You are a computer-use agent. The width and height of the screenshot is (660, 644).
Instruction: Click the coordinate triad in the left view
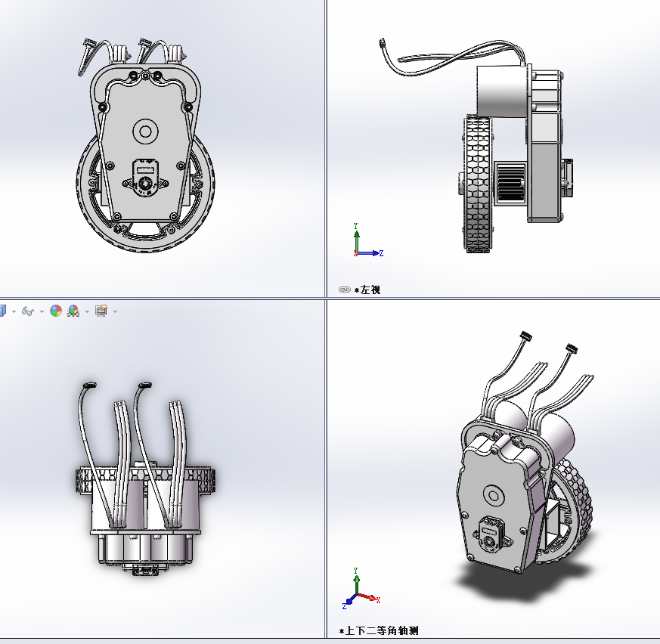(368, 240)
